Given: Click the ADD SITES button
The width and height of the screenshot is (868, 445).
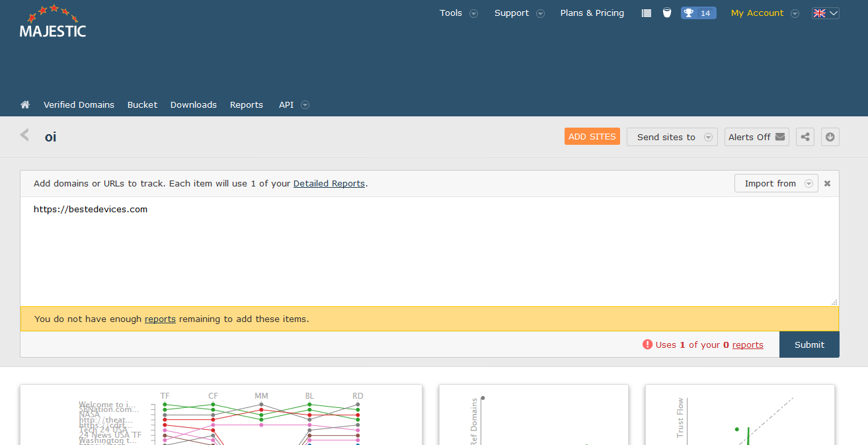Looking at the screenshot, I should 592,136.
